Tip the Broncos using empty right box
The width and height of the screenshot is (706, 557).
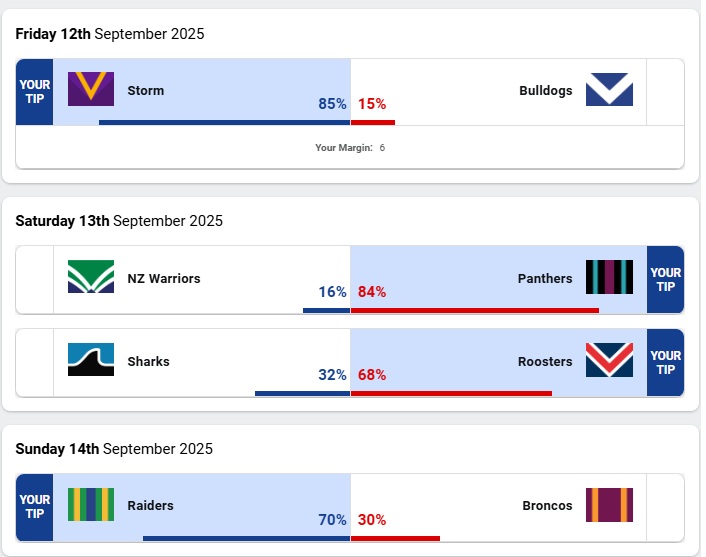pos(665,507)
